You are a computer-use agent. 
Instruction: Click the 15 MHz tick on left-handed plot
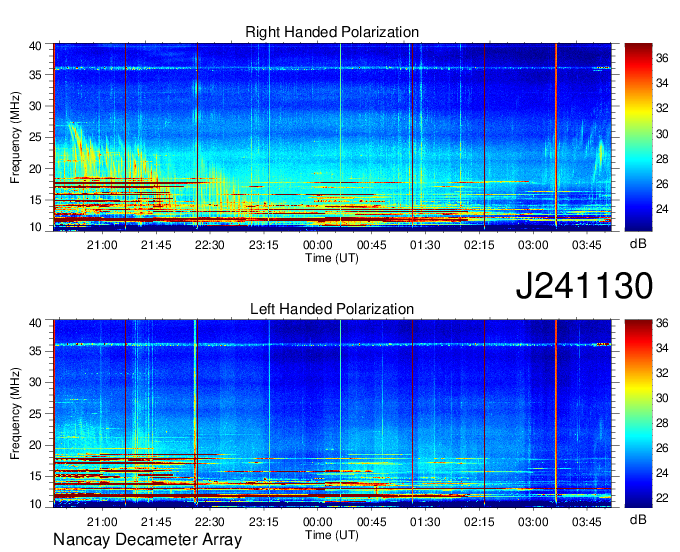pos(35,477)
